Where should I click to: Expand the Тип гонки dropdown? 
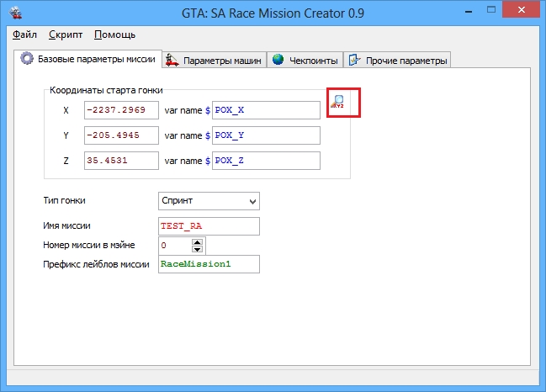coord(253,201)
